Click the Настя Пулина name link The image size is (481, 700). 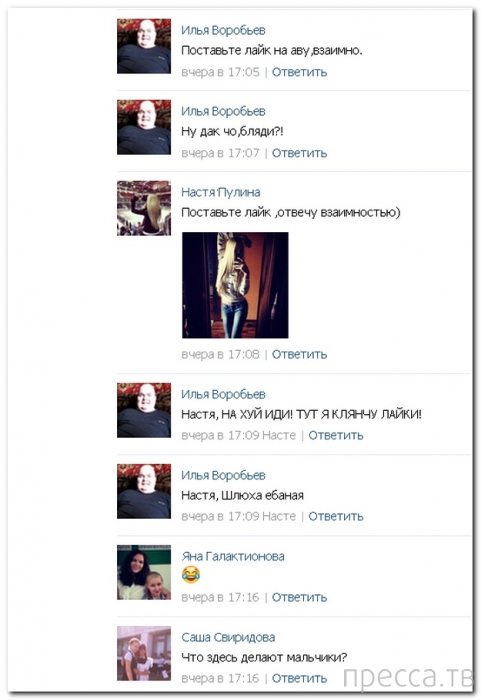click(x=221, y=192)
